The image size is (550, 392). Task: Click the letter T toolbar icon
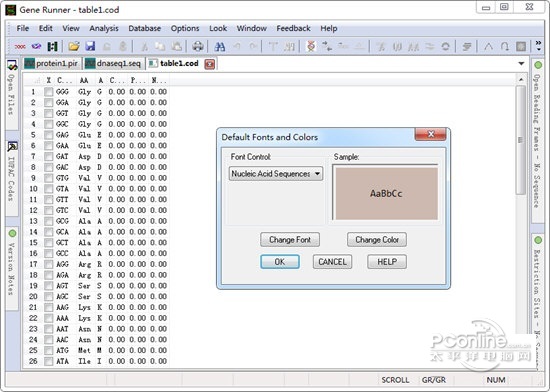click(273, 46)
